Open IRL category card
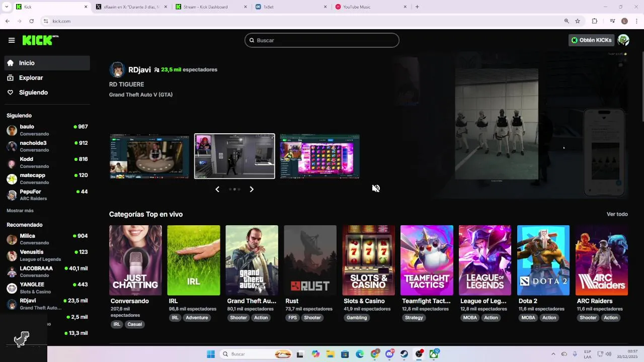The height and width of the screenshot is (362, 644). (194, 260)
